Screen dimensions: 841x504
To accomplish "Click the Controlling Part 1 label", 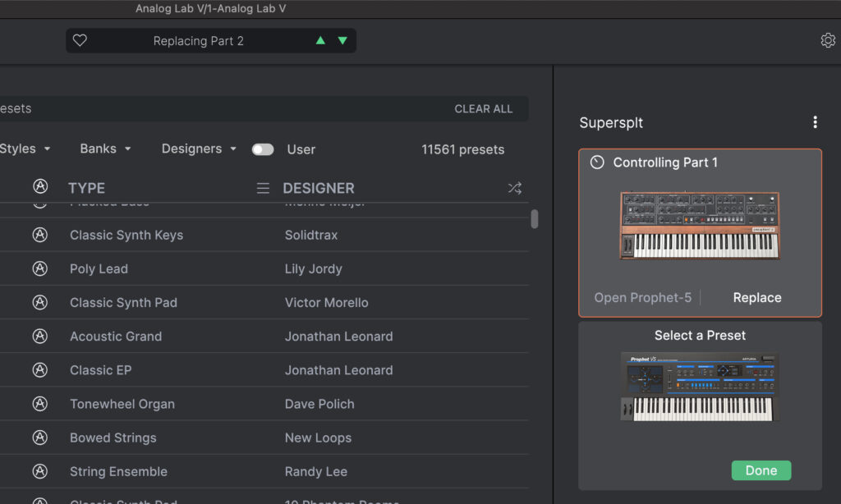I will (665, 163).
